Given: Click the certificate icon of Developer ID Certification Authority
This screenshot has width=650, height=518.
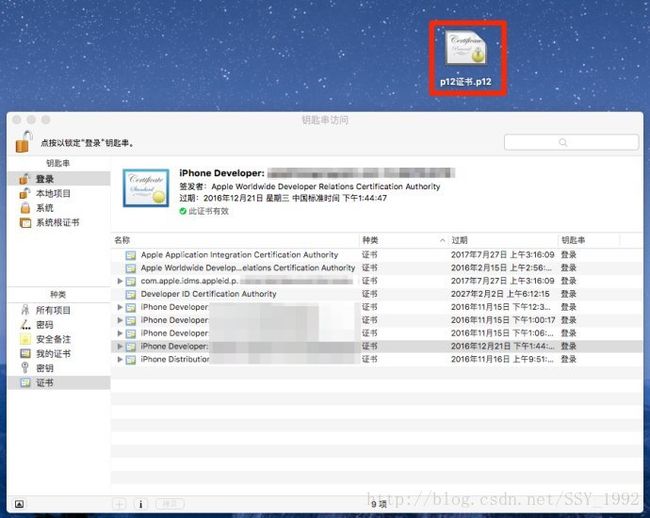Looking at the screenshot, I should [131, 294].
